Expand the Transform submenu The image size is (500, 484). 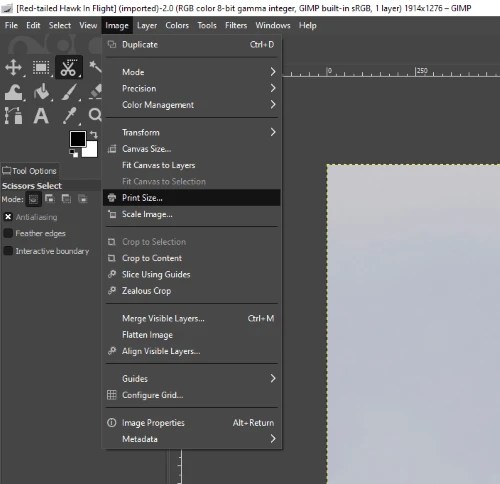pyautogui.click(x=191, y=132)
